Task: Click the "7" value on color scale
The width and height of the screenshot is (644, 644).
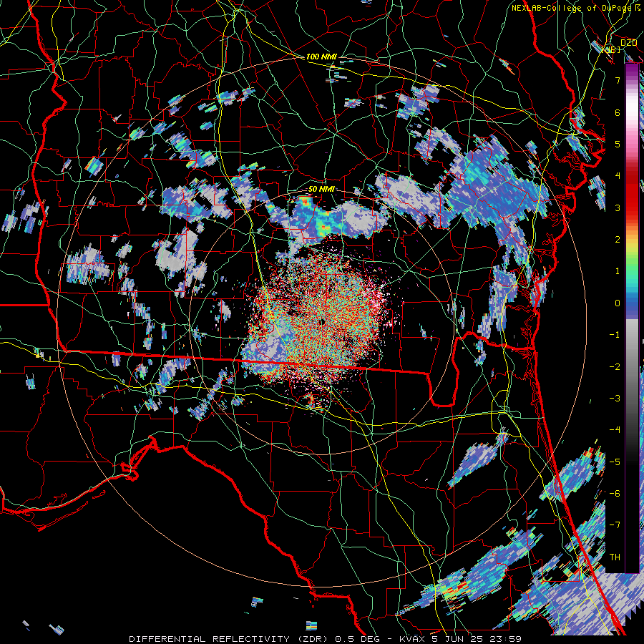Action: coord(618,80)
